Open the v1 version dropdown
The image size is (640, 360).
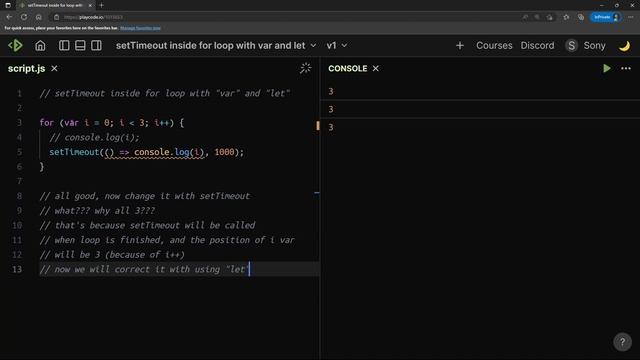tap(337, 45)
